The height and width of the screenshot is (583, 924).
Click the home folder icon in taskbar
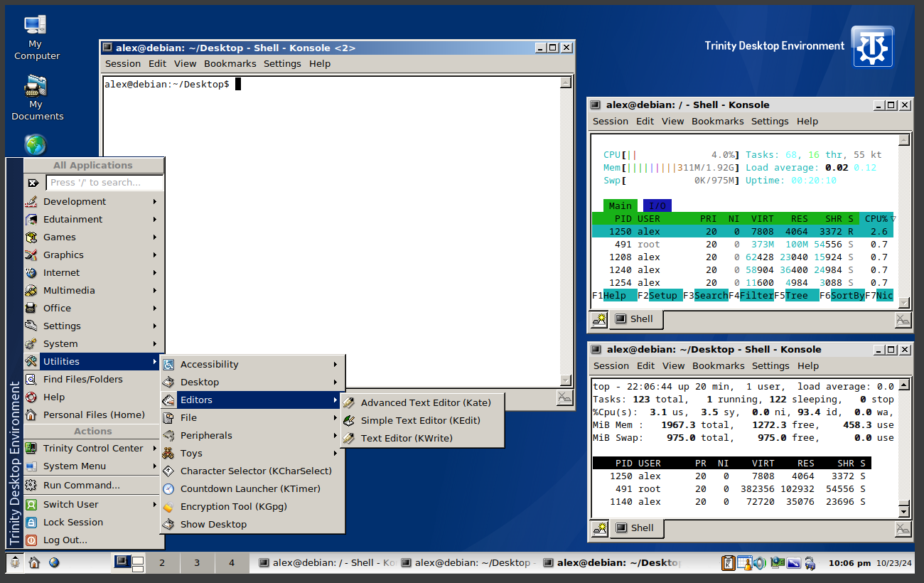pyautogui.click(x=34, y=562)
